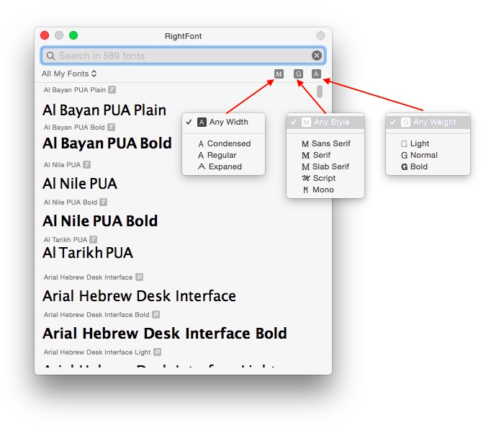
Task: Click the magnifying glass search icon
Action: click(50, 56)
